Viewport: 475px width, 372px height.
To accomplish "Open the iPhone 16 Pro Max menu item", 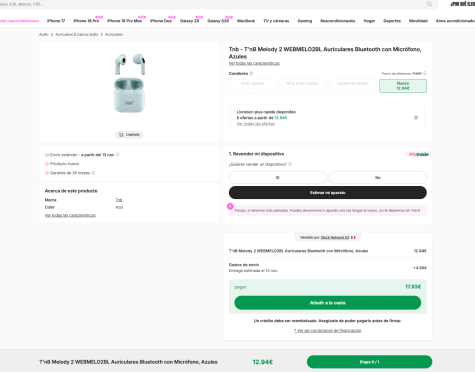I will coord(124,21).
